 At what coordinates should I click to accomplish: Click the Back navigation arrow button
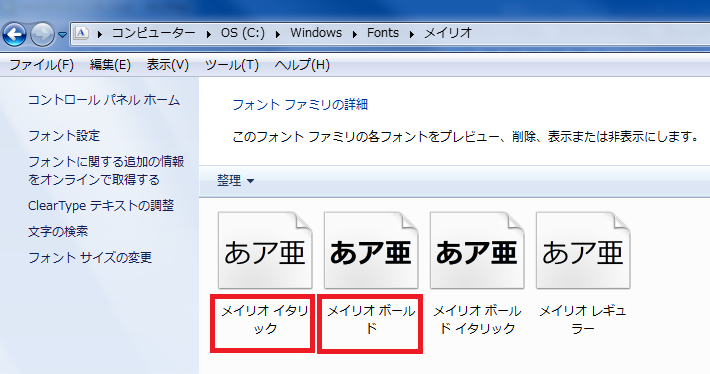click(14, 34)
